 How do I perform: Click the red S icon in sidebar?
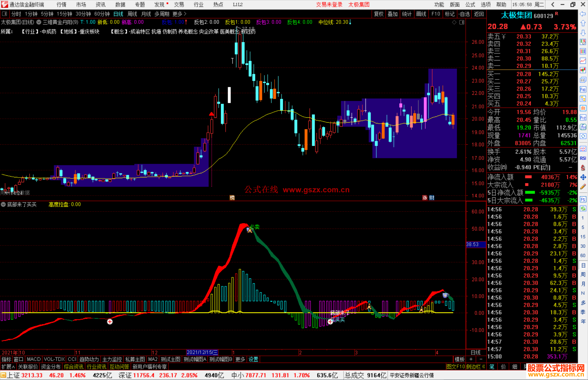[583, 168]
